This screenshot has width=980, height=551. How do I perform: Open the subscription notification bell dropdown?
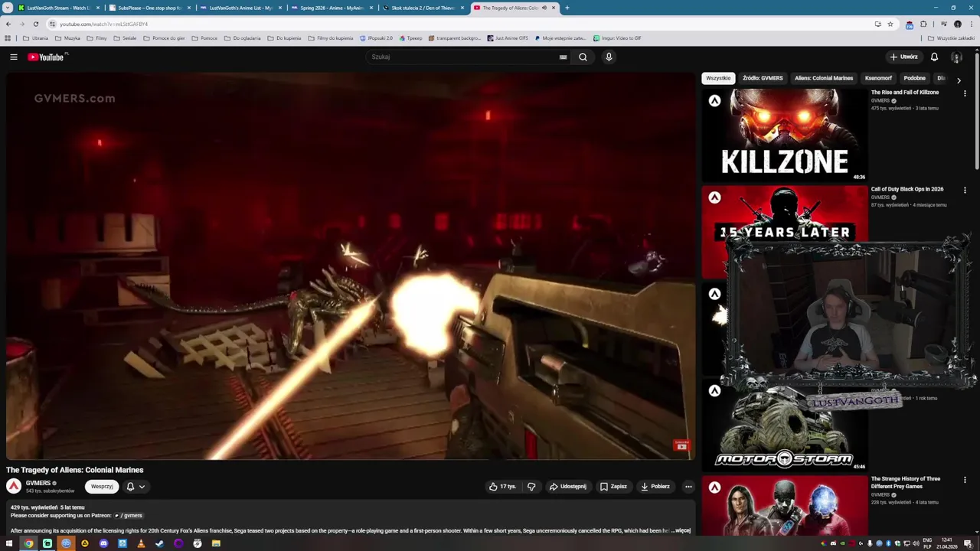[x=135, y=486]
